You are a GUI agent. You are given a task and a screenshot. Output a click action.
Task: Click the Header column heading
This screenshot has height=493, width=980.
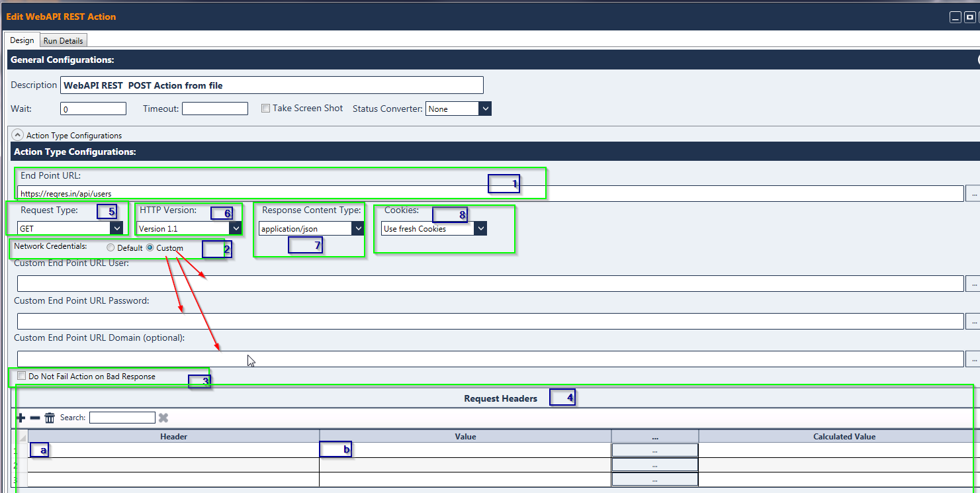[174, 436]
